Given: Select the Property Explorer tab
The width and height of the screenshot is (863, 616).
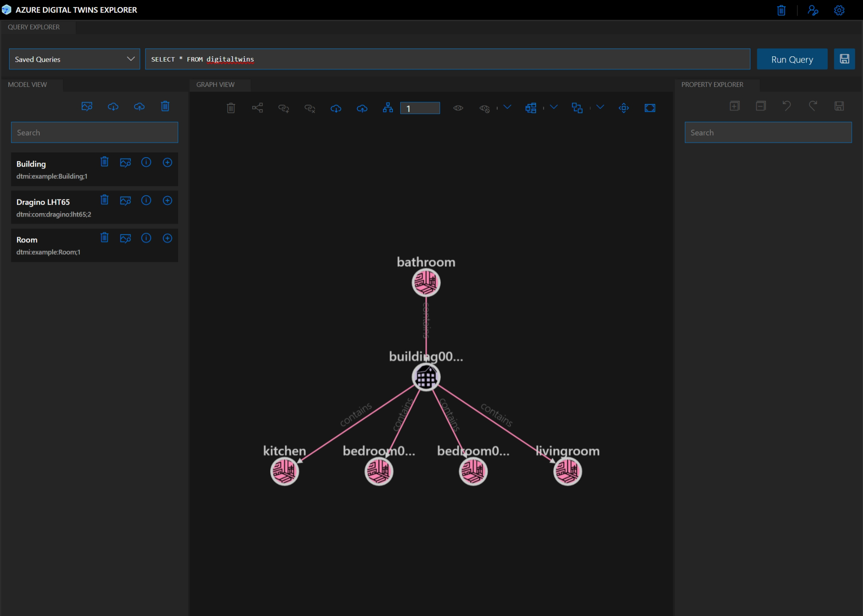Looking at the screenshot, I should pyautogui.click(x=712, y=84).
